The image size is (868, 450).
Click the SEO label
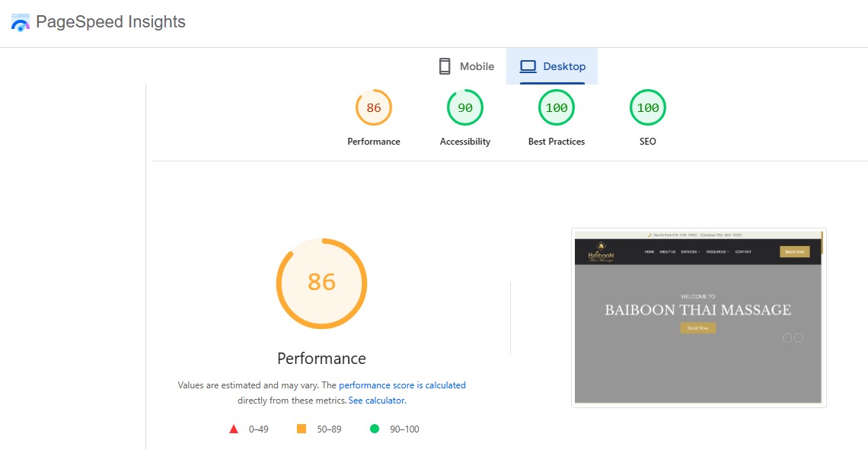pyautogui.click(x=648, y=142)
